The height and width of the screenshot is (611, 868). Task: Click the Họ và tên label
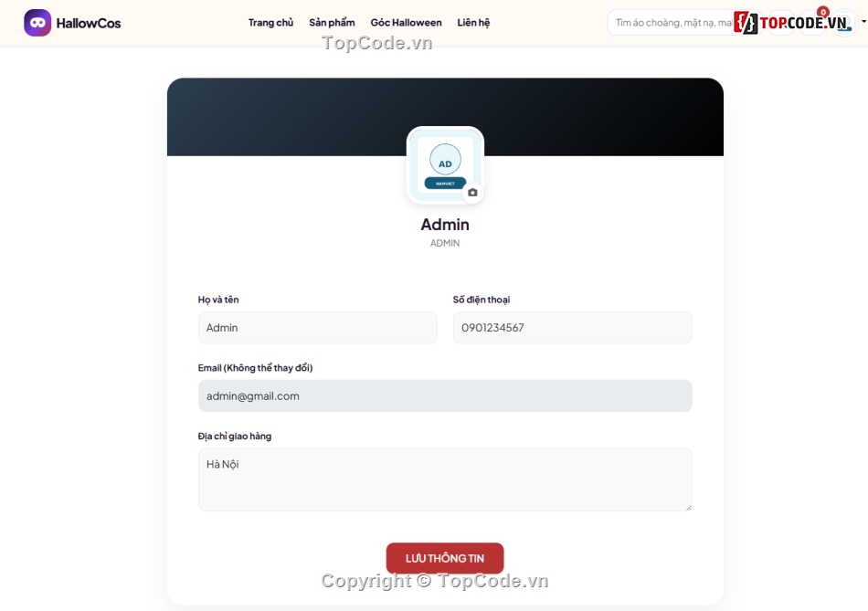pos(218,300)
